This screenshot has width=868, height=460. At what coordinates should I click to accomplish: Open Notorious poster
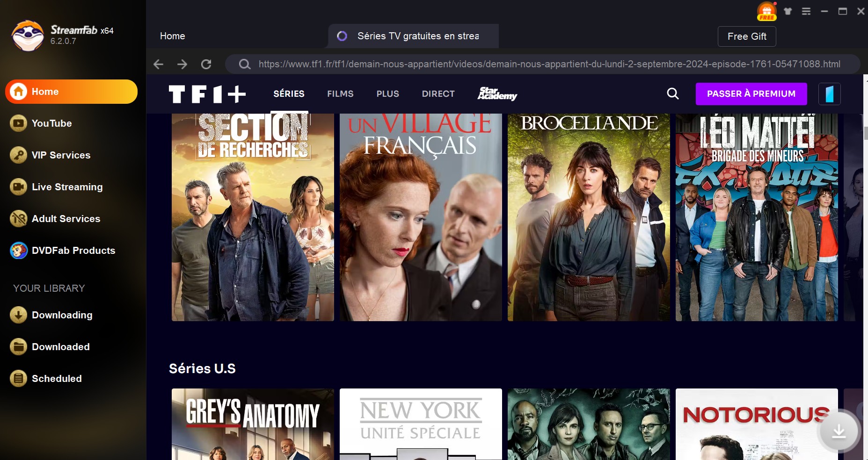click(757, 424)
